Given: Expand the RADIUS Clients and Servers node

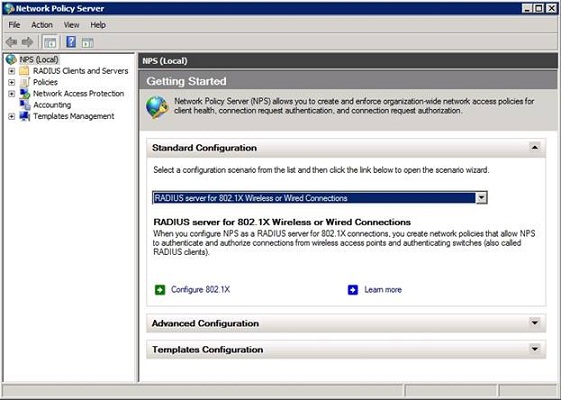Looking at the screenshot, I should (x=11, y=71).
